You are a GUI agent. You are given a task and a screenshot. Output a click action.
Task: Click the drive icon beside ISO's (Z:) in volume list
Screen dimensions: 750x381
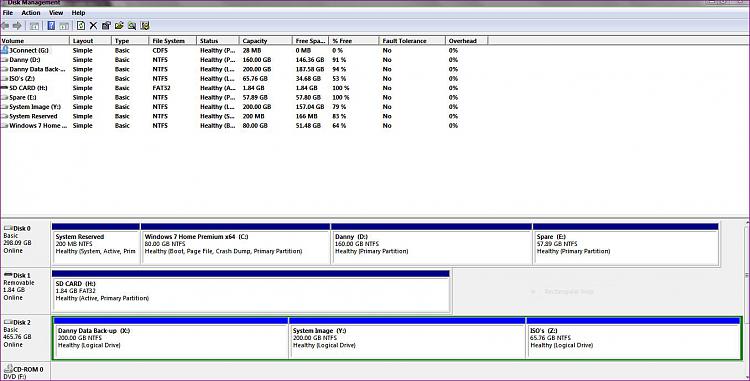click(5, 78)
